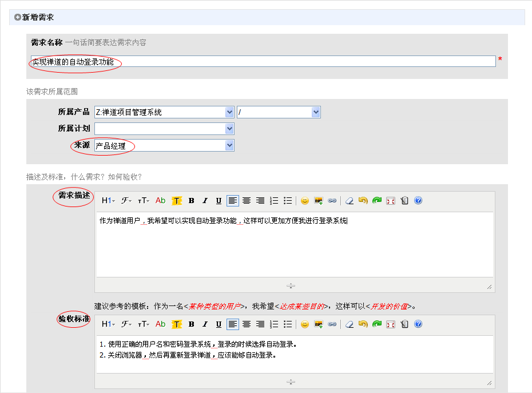532x393 pixels.
Task: Clear formatting eraser in 验收标准 editor
Action: tap(349, 324)
